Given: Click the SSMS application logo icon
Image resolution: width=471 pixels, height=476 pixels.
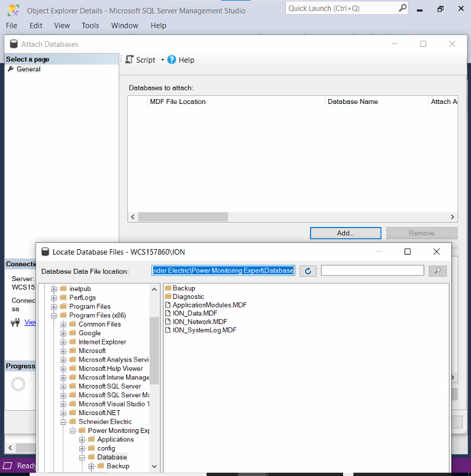Looking at the screenshot, I should (14, 10).
